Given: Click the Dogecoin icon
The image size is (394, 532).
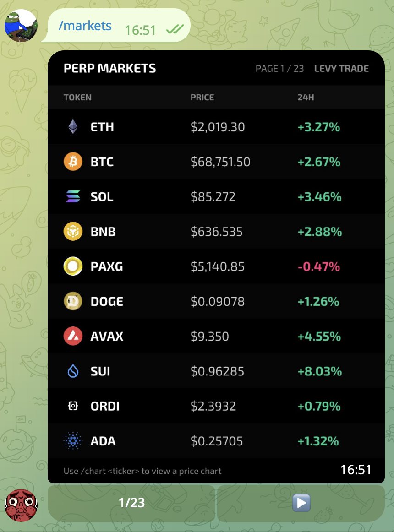Looking at the screenshot, I should pyautogui.click(x=73, y=301).
